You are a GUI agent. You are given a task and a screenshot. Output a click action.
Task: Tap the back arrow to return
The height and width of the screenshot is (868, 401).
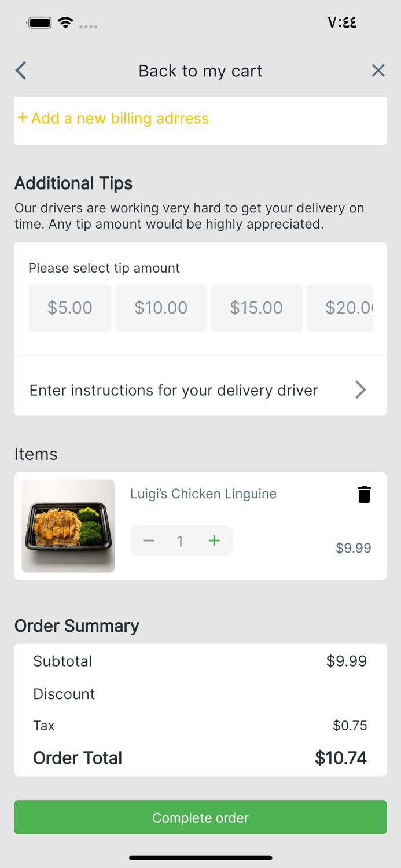pos(20,71)
